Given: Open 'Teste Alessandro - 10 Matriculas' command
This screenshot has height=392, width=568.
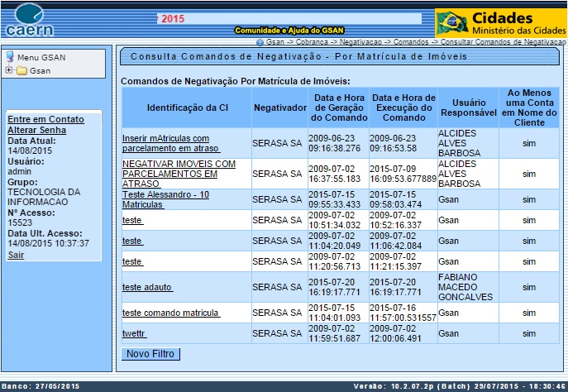Looking at the screenshot, I should pos(165,199).
